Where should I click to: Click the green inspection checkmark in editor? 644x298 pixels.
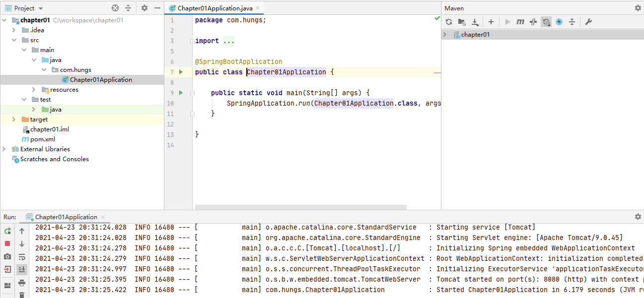437,18
